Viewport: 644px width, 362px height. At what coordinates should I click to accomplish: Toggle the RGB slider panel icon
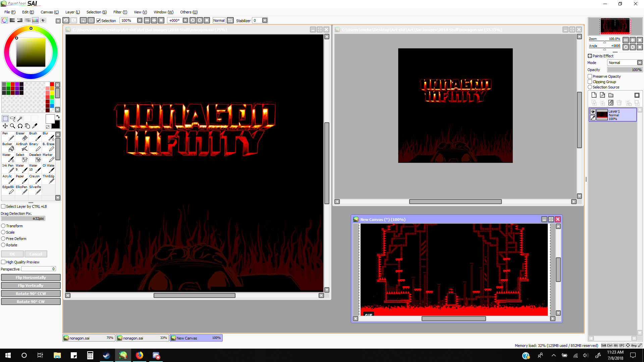click(x=12, y=20)
